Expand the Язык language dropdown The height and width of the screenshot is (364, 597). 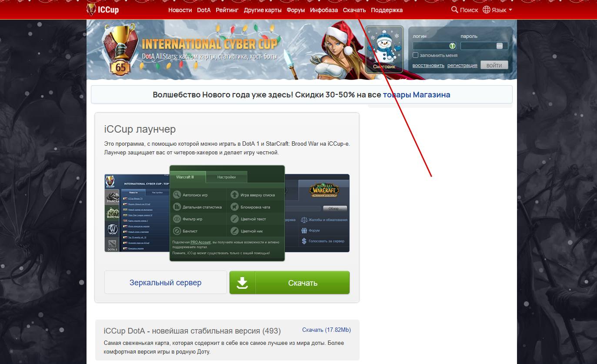(x=502, y=10)
